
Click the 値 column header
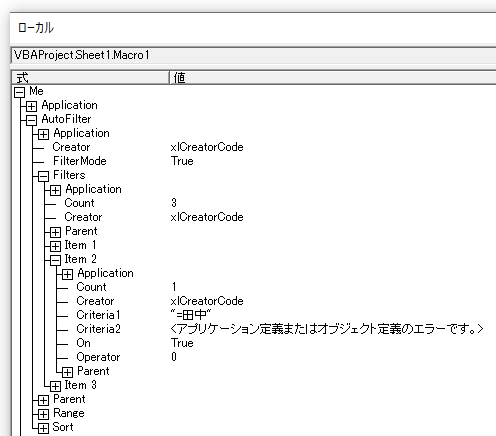click(333, 77)
